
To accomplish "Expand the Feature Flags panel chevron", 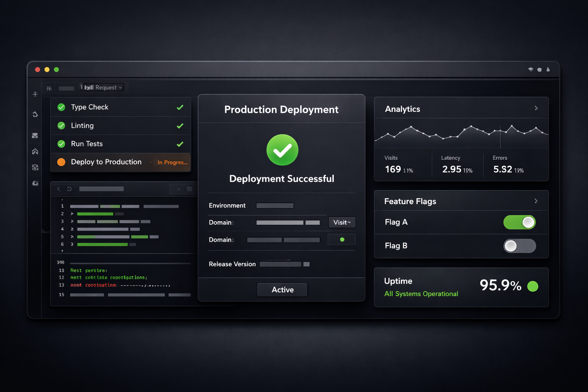I will point(536,201).
